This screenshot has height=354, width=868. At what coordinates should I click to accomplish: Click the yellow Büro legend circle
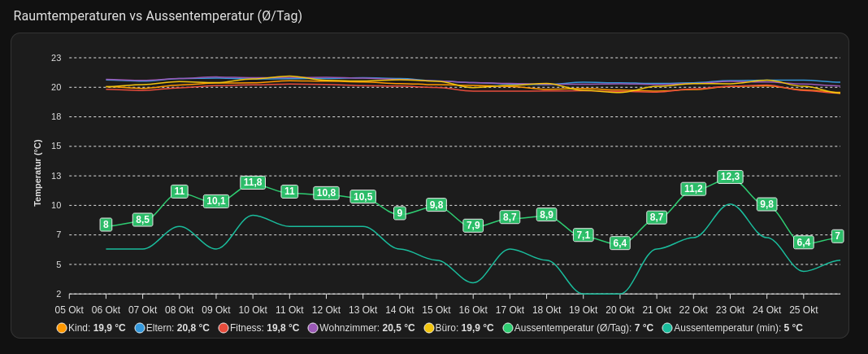click(429, 328)
